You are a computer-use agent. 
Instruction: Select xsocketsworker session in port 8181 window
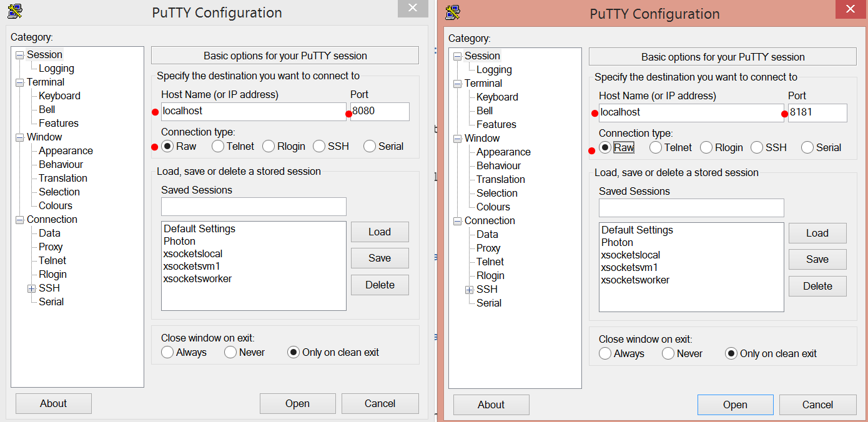(636, 280)
